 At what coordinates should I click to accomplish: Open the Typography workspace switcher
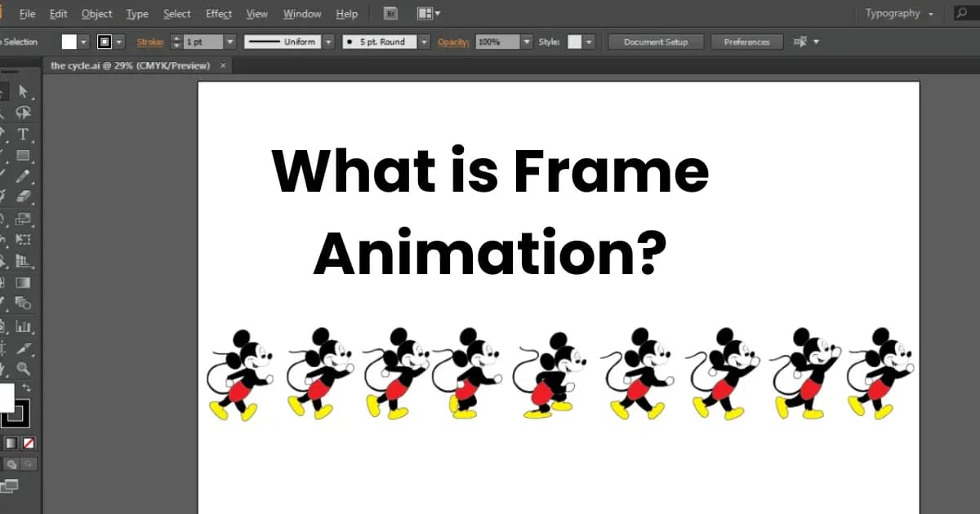(899, 14)
